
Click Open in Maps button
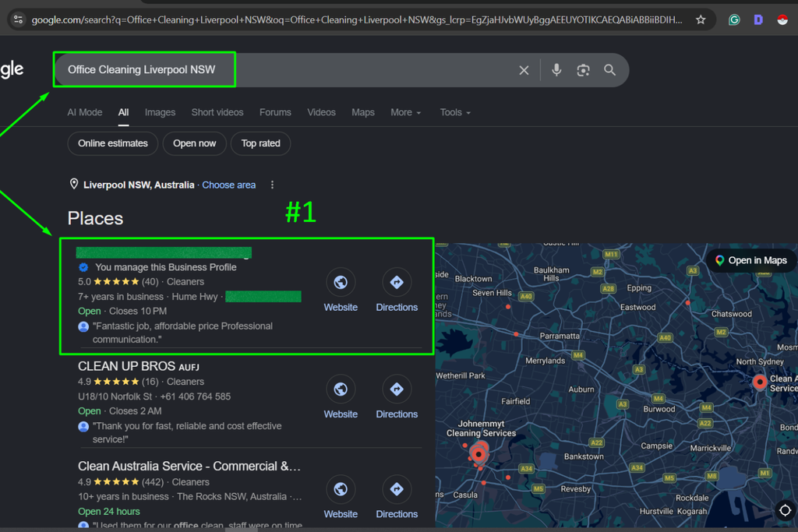tap(751, 260)
